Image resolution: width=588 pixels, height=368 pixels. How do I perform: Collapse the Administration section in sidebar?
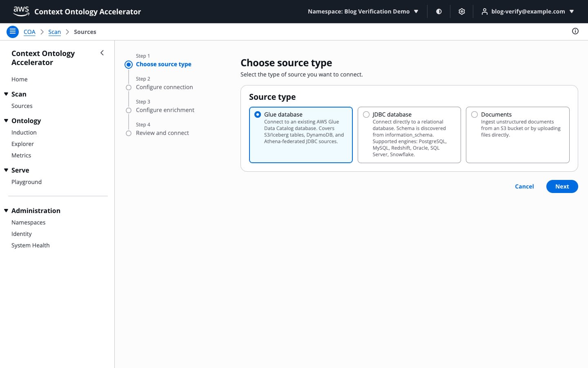pos(6,211)
